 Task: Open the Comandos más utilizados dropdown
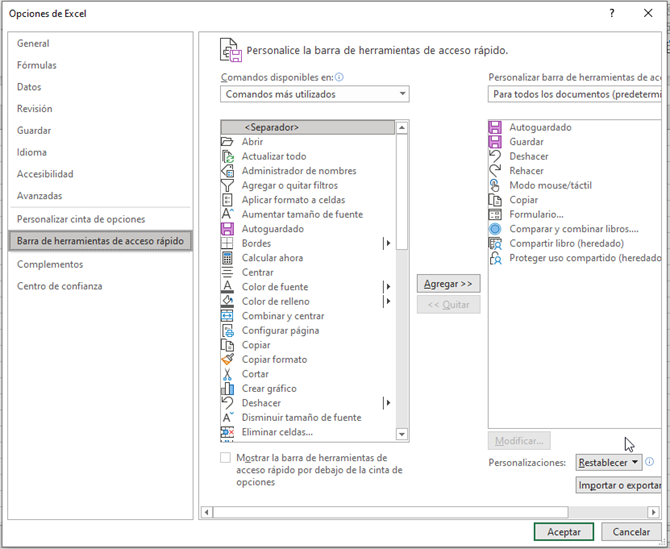pos(314,94)
